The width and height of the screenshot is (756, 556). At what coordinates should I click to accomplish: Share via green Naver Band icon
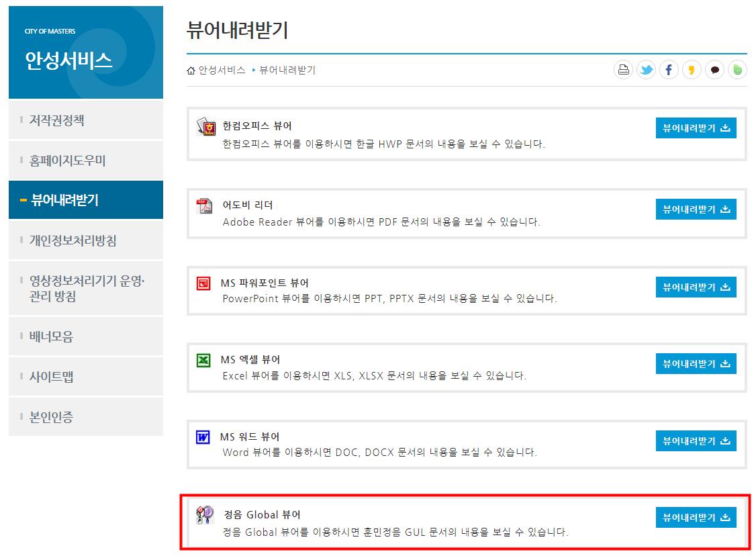pyautogui.click(x=737, y=70)
